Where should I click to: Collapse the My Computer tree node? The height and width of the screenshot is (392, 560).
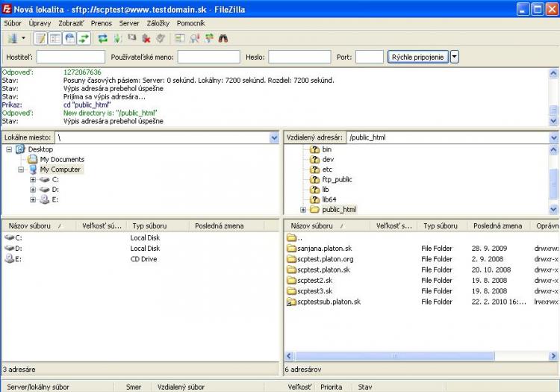click(21, 169)
